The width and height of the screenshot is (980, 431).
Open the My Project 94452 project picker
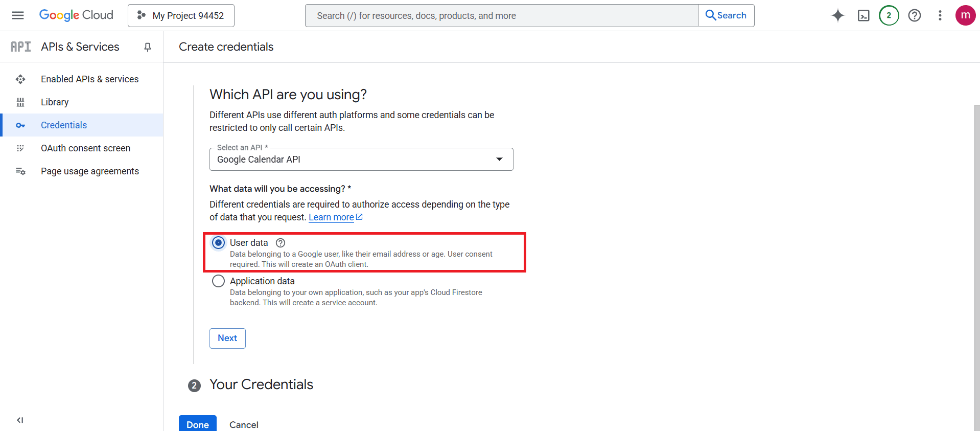(181, 15)
